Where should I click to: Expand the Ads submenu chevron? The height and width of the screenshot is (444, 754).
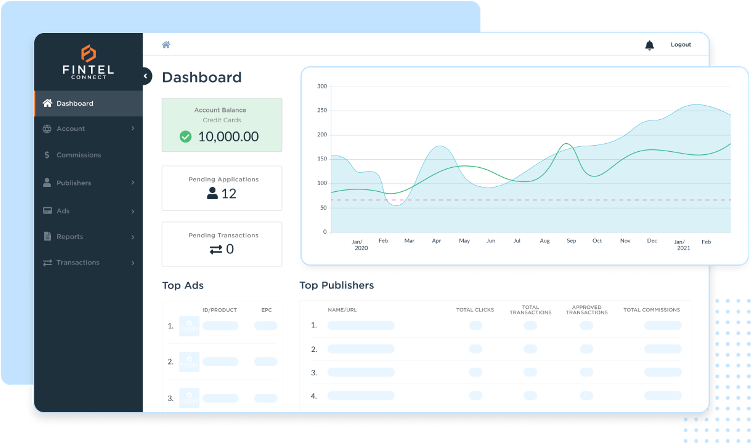[133, 211]
